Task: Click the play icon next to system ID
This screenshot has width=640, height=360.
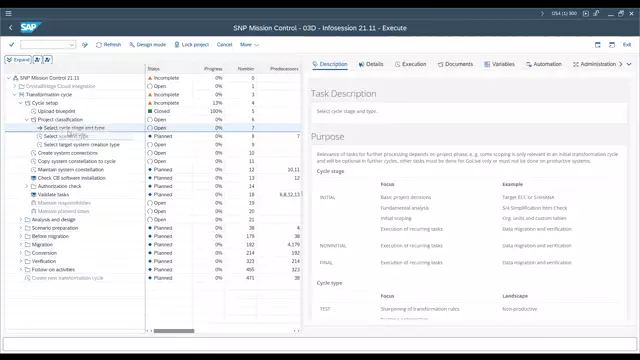Action: [586, 13]
